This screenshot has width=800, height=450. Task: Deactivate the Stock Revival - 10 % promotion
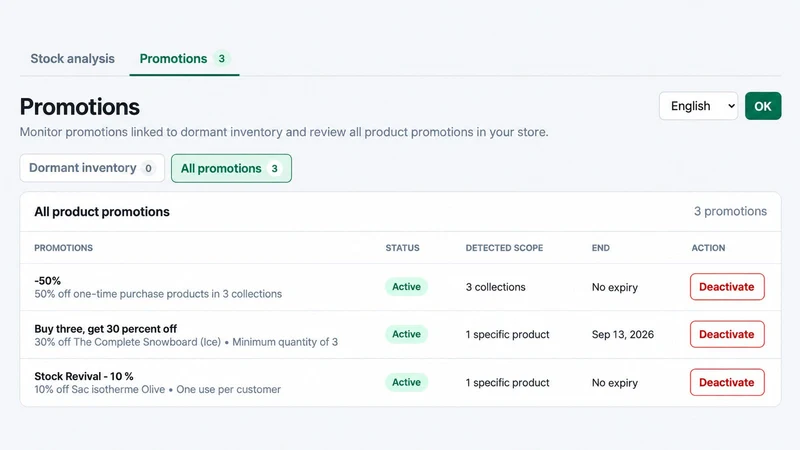(x=727, y=382)
